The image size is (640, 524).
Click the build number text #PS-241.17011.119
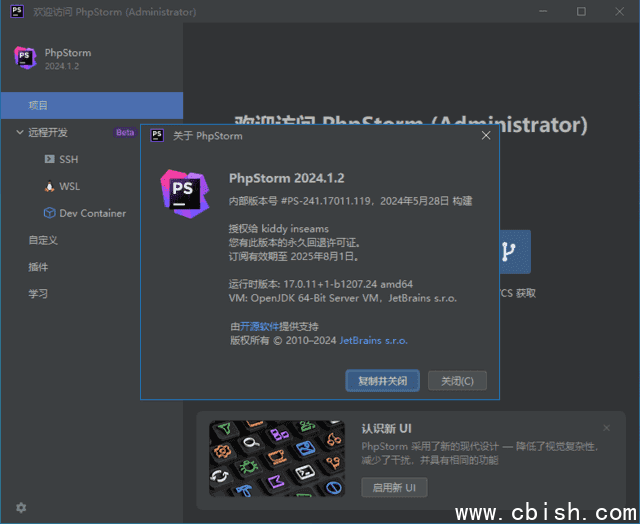click(x=326, y=201)
